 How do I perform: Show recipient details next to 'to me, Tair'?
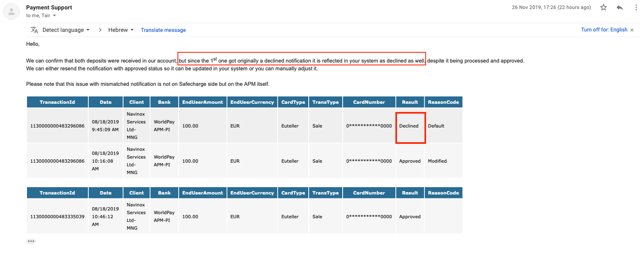click(x=55, y=16)
